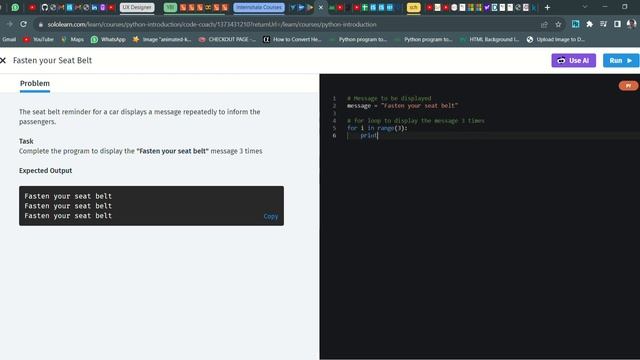This screenshot has height=360, width=640.
Task: Open the WhatsApp bookmark
Action: pos(108,40)
